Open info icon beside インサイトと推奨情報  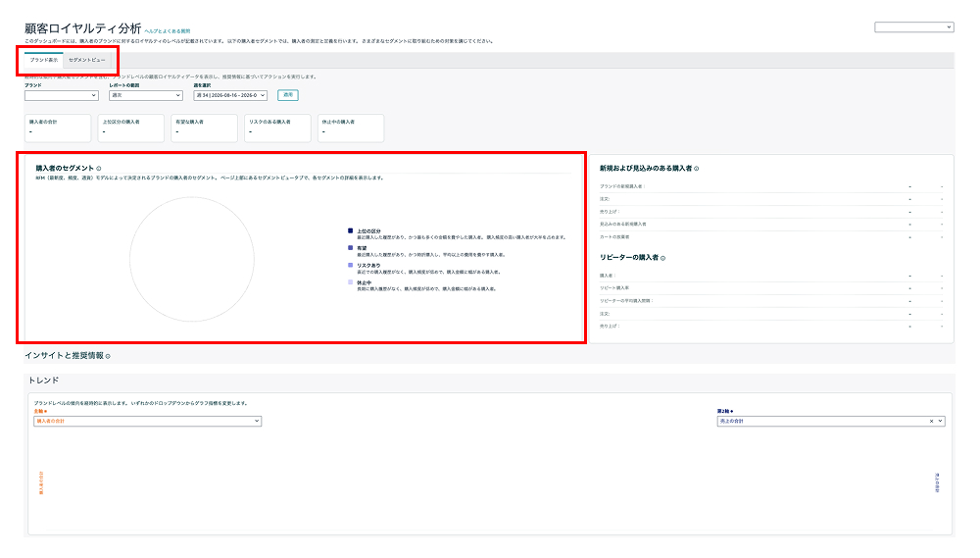(x=108, y=356)
